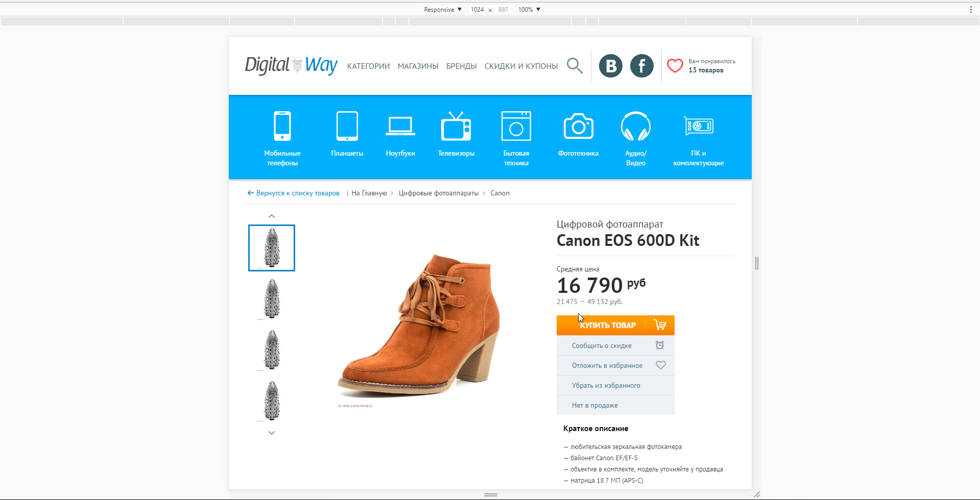Click the Canon EOS 600D Kit title
980x500 pixels.
[628, 240]
